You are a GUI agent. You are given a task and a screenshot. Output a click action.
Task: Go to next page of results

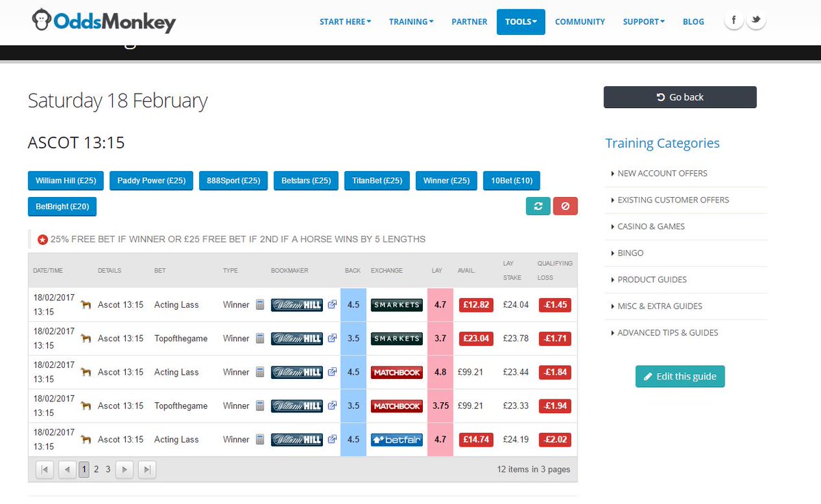click(x=124, y=469)
